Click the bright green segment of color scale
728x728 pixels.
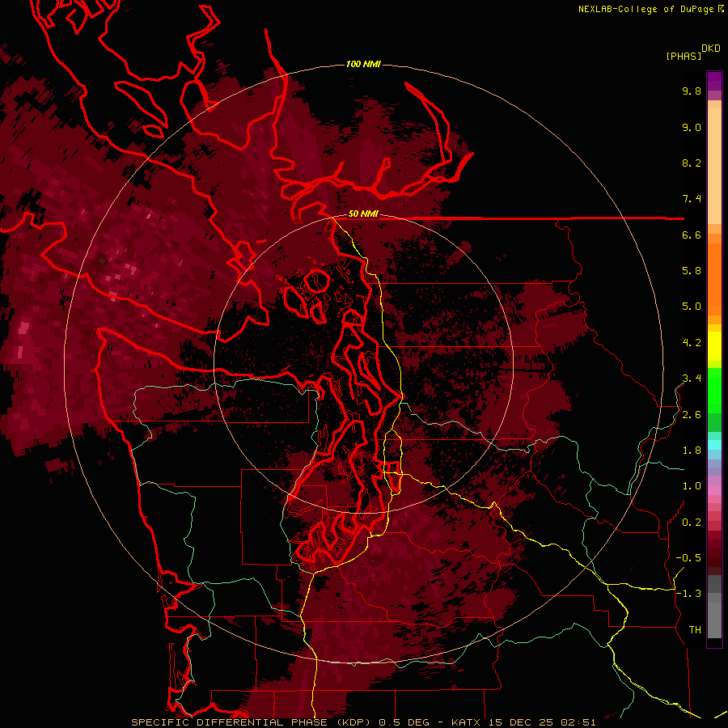pyautogui.click(x=714, y=391)
